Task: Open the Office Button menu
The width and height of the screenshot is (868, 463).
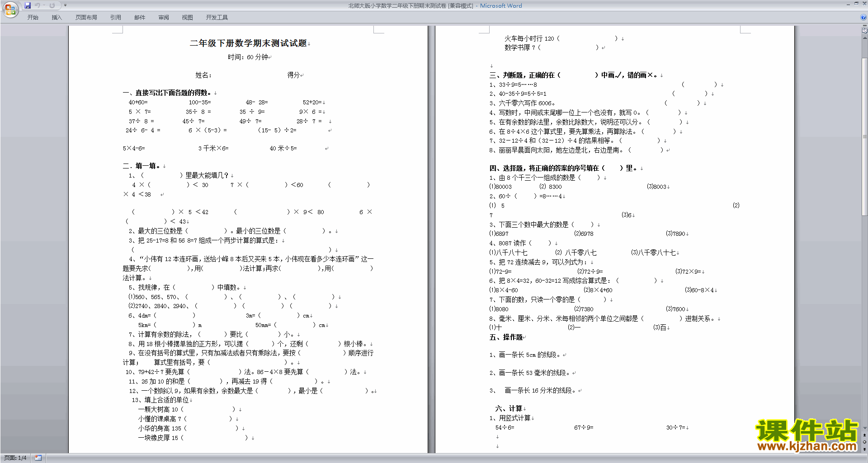Action: pos(10,9)
